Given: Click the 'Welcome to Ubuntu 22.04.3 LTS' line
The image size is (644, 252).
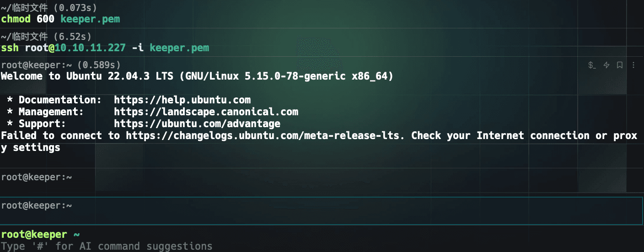Looking at the screenshot, I should tap(197, 76).
